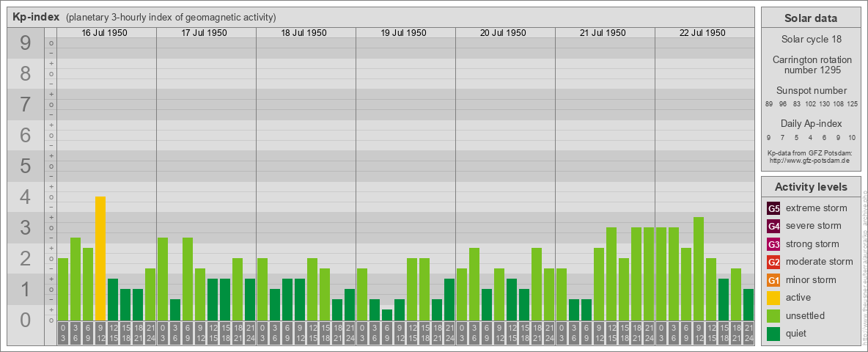This screenshot has width=868, height=352.
Task: Select the yellow active level swatch
Action: pos(773,298)
